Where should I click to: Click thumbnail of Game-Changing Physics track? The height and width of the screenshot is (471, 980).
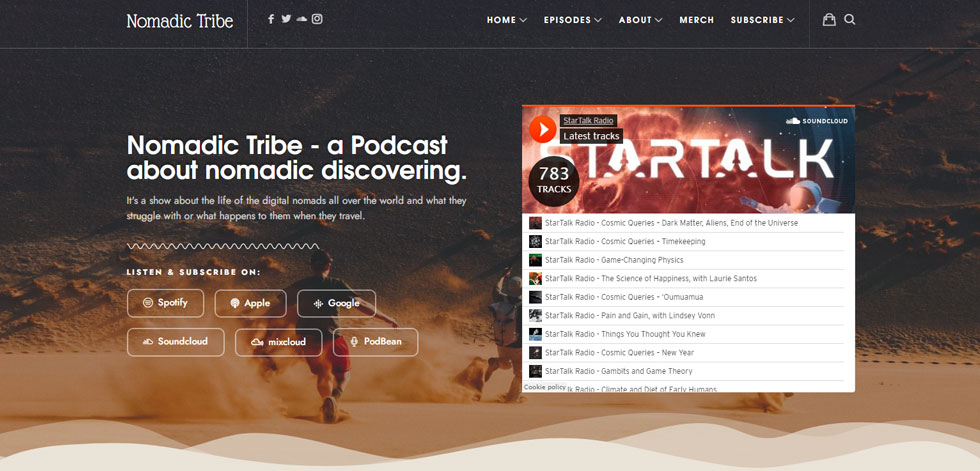[535, 260]
